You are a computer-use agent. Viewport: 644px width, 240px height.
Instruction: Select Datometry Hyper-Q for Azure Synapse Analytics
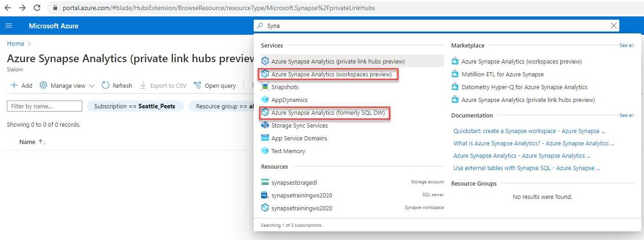524,87
